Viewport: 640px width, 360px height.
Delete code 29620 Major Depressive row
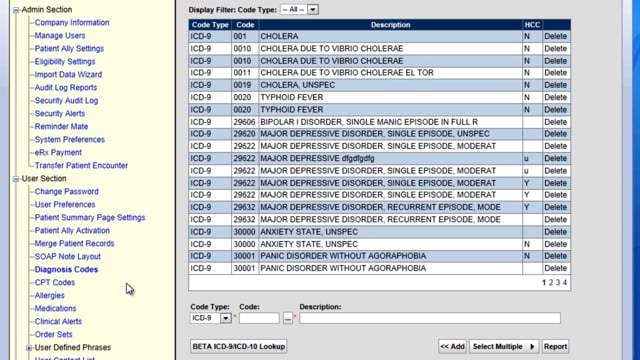556,134
